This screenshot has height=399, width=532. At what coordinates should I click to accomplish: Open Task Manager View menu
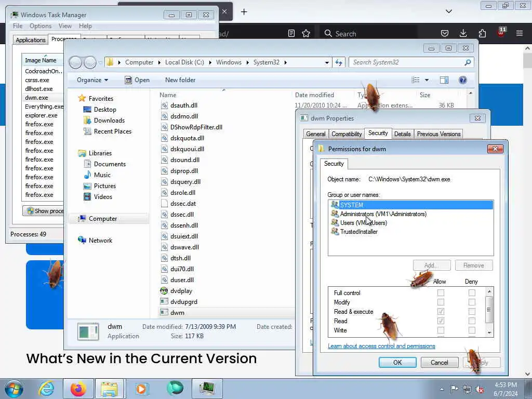(65, 26)
